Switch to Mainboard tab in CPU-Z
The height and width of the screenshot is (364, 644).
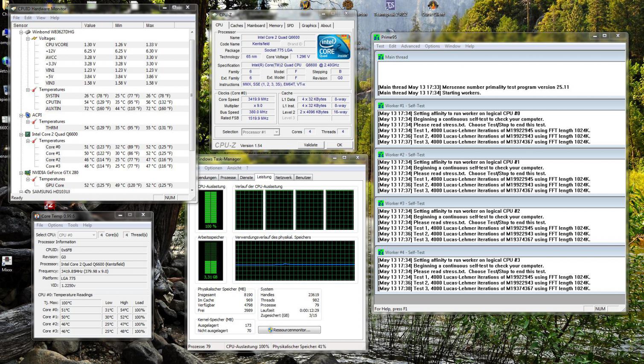tap(256, 26)
